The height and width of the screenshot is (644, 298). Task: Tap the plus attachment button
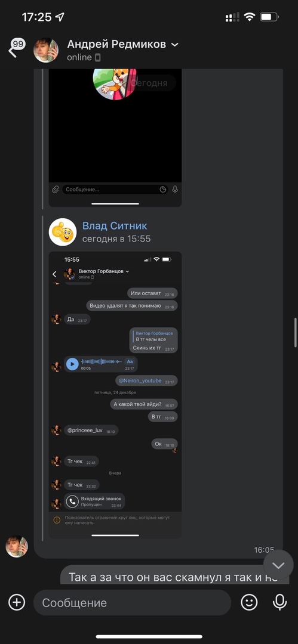click(x=17, y=602)
